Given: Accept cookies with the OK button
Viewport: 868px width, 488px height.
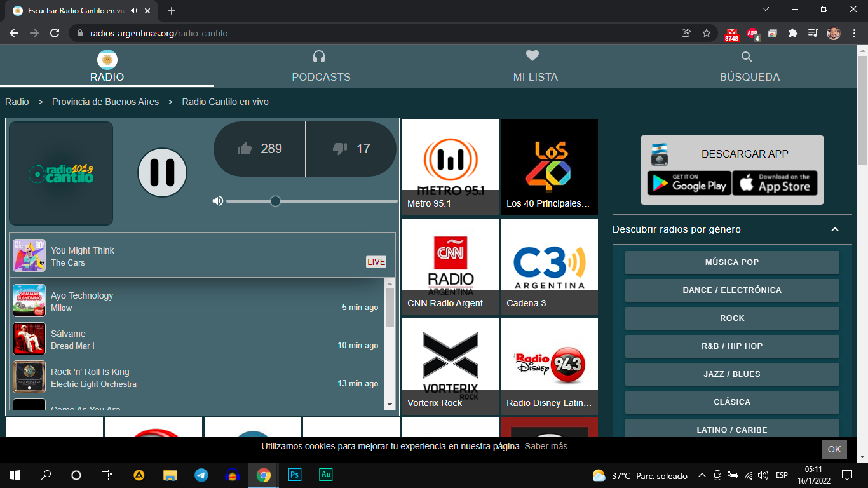Looking at the screenshot, I should click(834, 449).
